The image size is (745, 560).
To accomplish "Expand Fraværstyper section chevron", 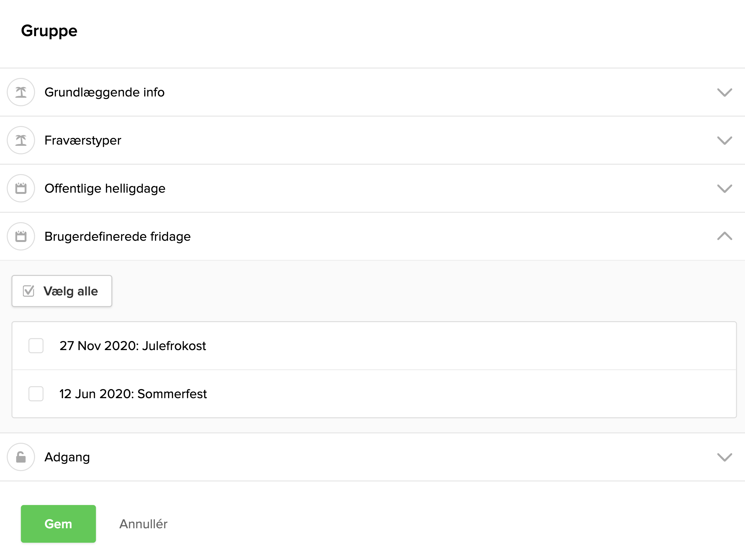I will click(x=725, y=140).
